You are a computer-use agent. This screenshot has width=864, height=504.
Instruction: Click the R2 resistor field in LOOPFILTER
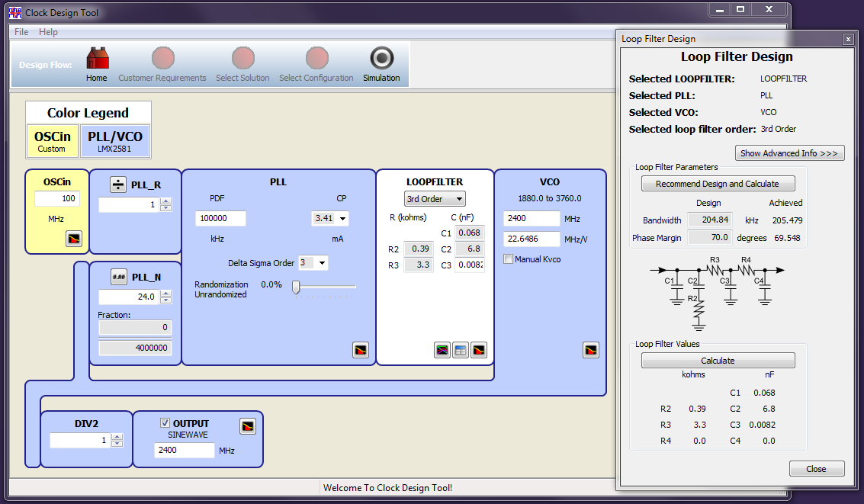click(418, 249)
